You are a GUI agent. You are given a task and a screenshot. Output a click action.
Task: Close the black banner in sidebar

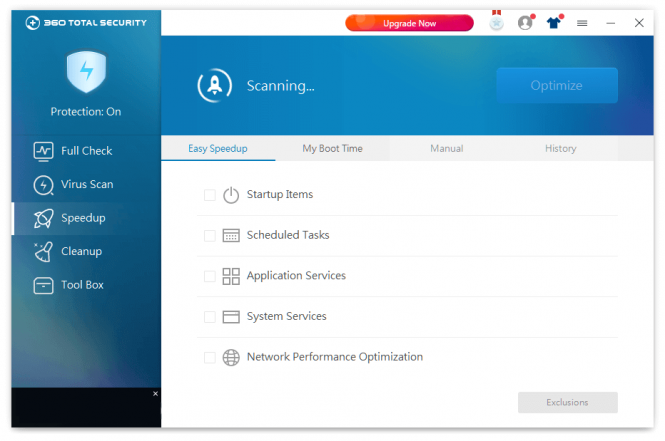pyautogui.click(x=155, y=394)
